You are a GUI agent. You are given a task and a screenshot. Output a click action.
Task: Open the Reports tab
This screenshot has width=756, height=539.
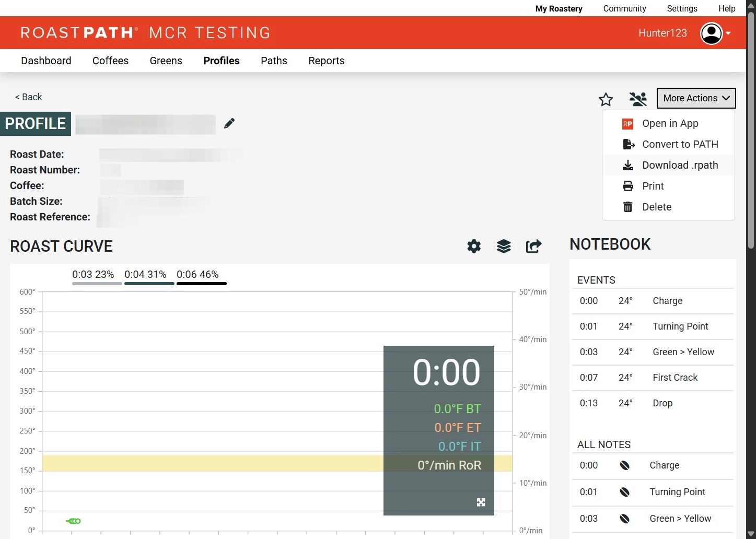pos(327,61)
